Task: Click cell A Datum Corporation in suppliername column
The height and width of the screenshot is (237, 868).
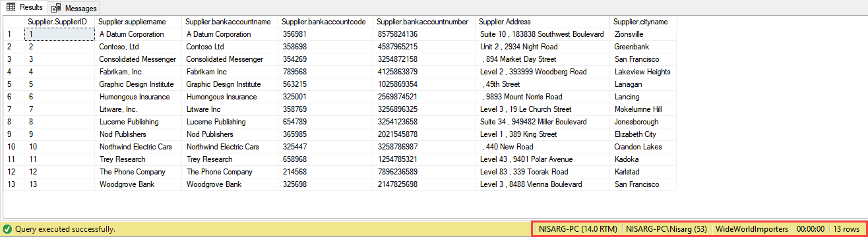Action: tap(138, 34)
